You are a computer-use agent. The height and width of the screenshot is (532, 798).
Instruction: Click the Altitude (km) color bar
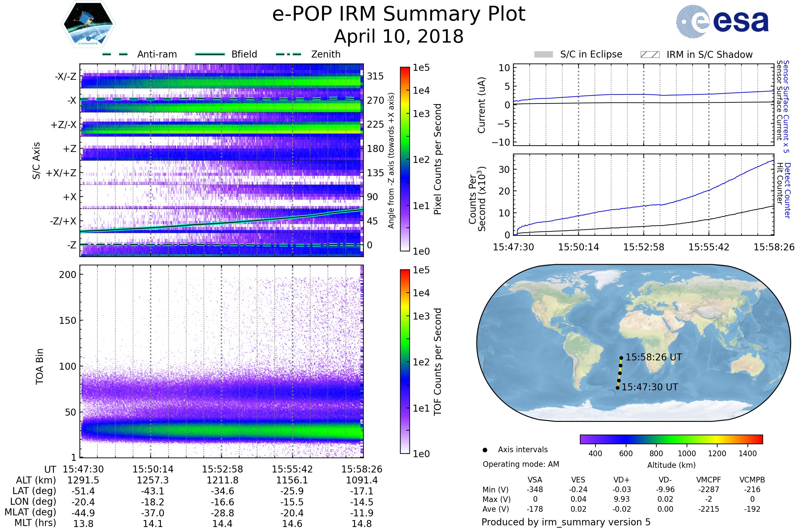(x=671, y=439)
